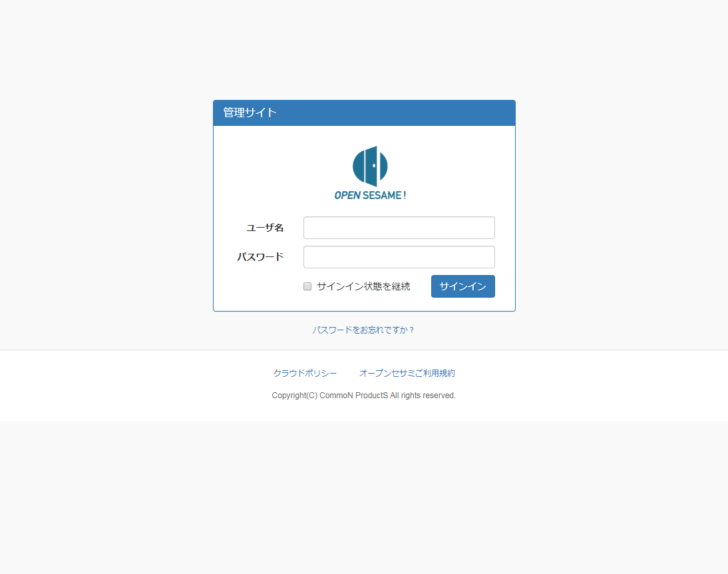Viewport: 728px width, 574px height.
Task: Click the パスワード field label
Action: (x=260, y=257)
